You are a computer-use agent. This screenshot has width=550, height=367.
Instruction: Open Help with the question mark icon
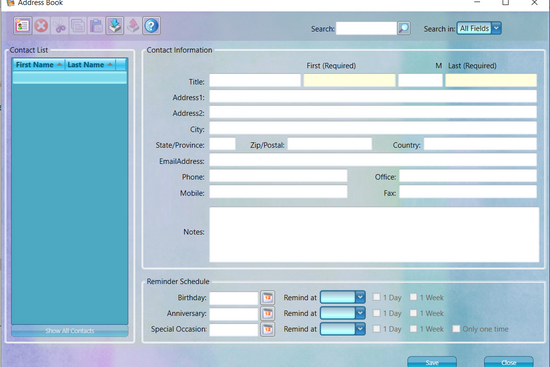pyautogui.click(x=152, y=26)
